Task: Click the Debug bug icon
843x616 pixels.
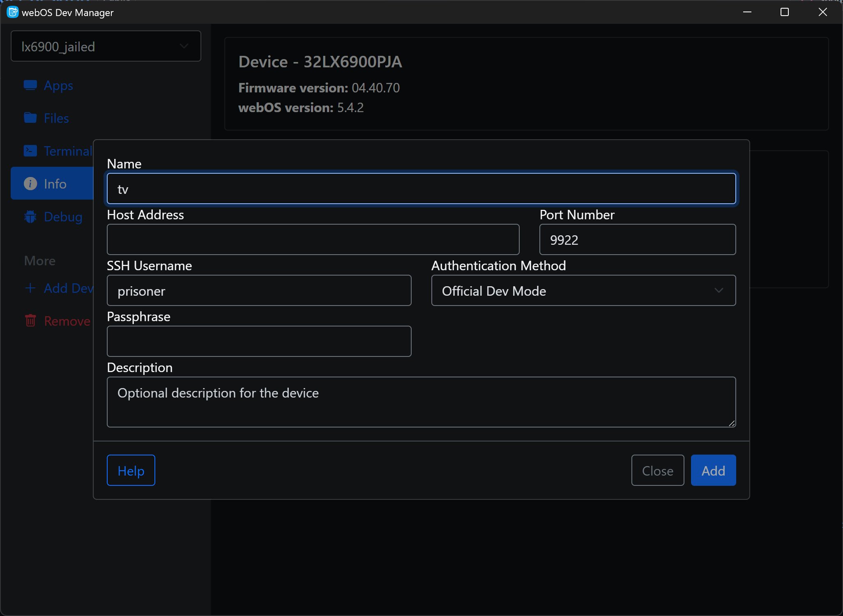Action: click(x=30, y=216)
